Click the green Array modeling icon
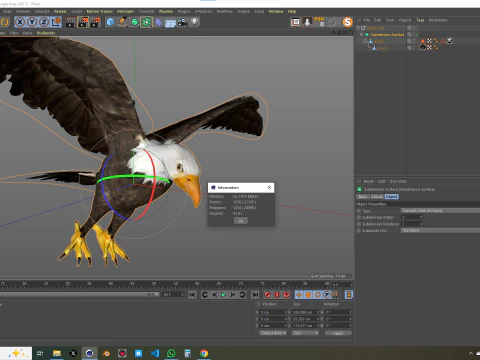 coord(146,22)
